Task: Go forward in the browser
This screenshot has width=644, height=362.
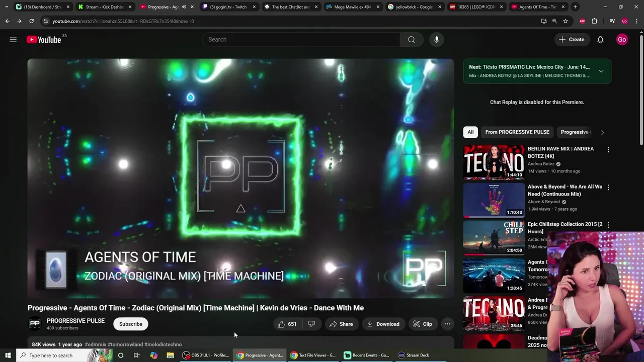Action: point(19,21)
